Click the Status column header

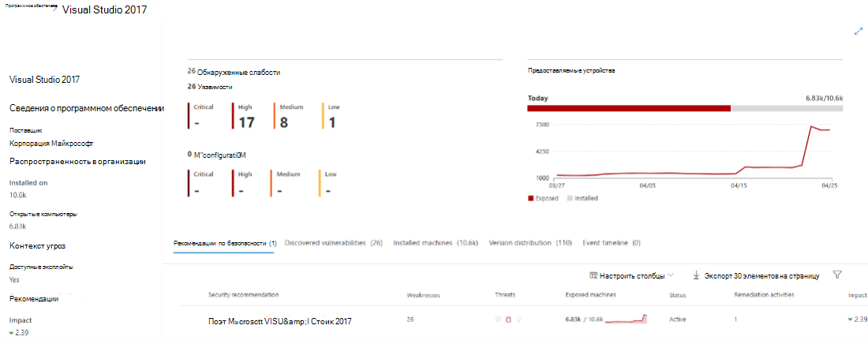coord(678,295)
